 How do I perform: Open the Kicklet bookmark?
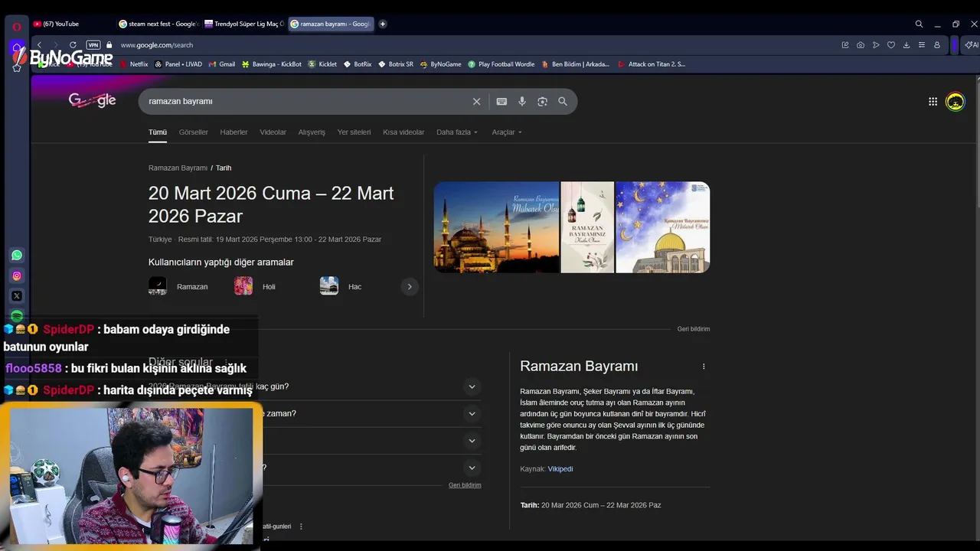coord(322,64)
